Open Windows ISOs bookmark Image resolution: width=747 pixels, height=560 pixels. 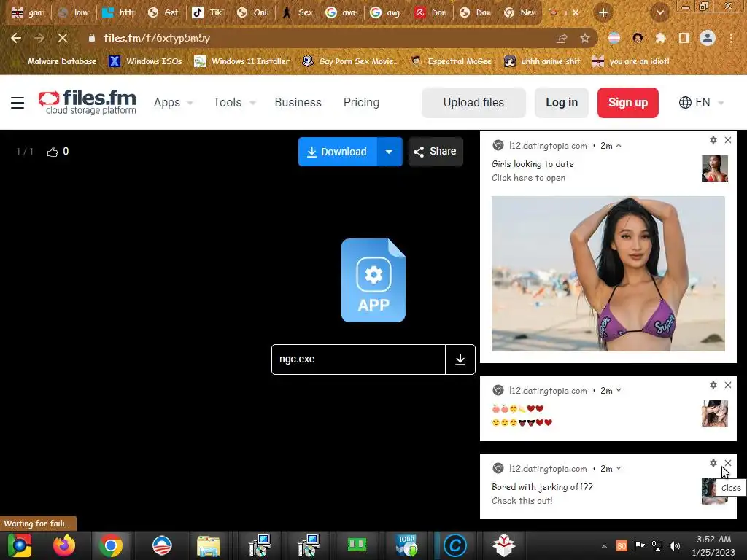(145, 61)
